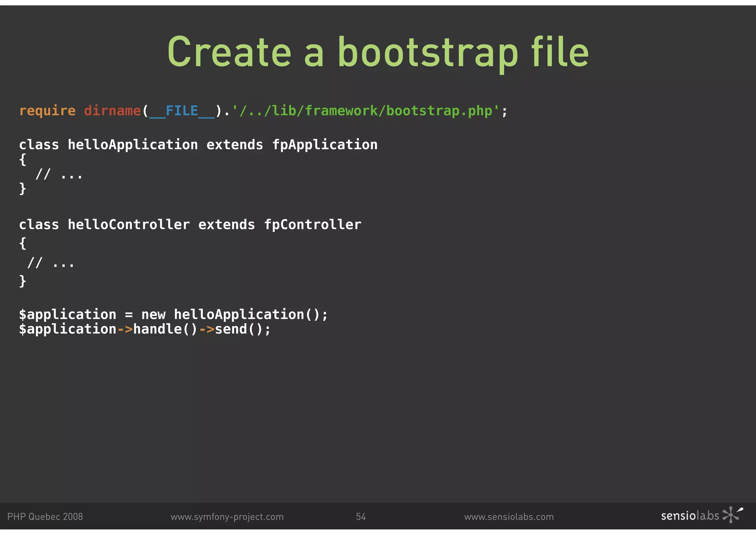The width and height of the screenshot is (756, 535).
Task: Open the www.sensiolabs.com link
Action: coord(509,517)
